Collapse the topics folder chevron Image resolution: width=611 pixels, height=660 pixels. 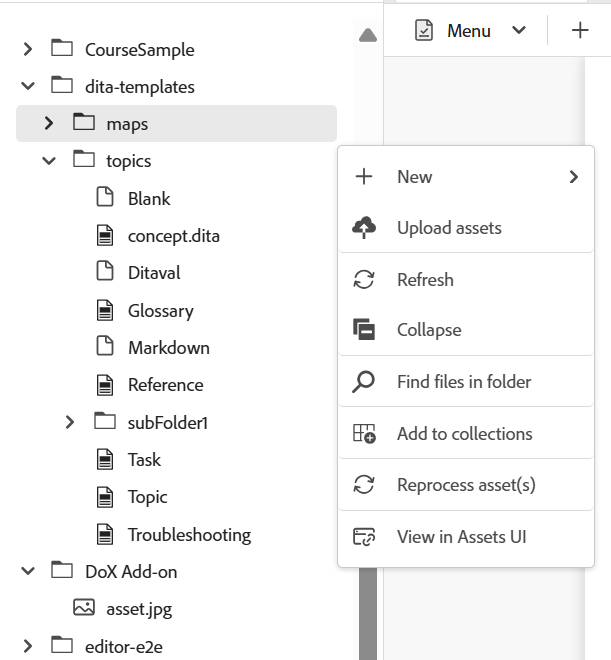pyautogui.click(x=49, y=160)
